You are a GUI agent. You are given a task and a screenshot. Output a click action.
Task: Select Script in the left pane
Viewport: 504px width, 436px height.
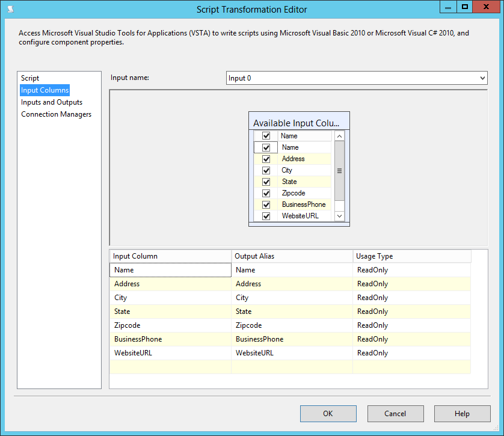(29, 78)
